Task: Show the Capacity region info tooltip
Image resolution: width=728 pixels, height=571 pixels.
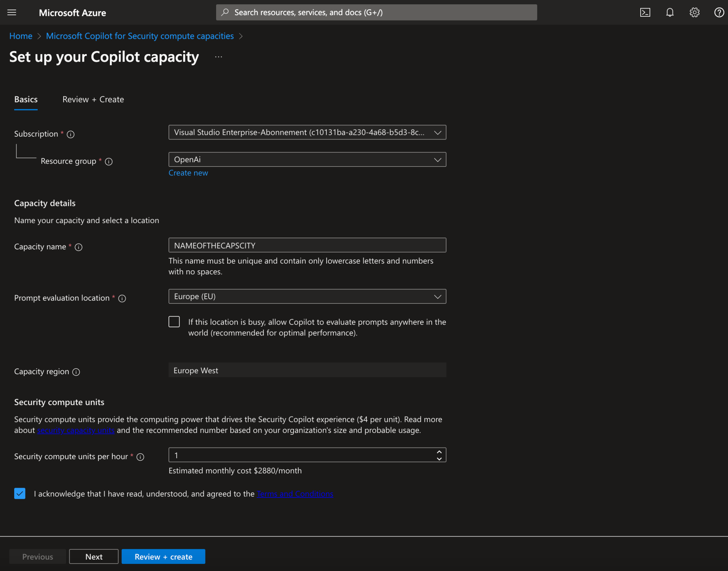Action: 76,372
